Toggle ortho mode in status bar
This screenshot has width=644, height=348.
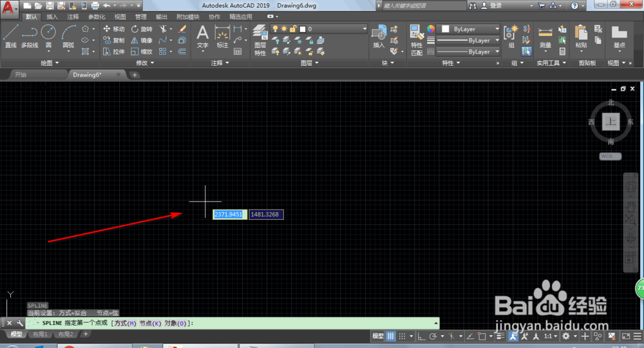pyautogui.click(x=421, y=336)
